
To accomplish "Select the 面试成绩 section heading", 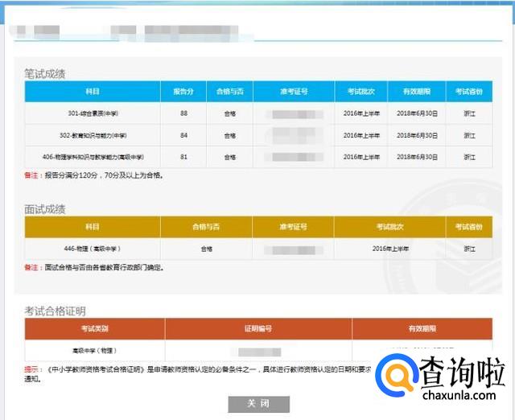I will [x=45, y=209].
